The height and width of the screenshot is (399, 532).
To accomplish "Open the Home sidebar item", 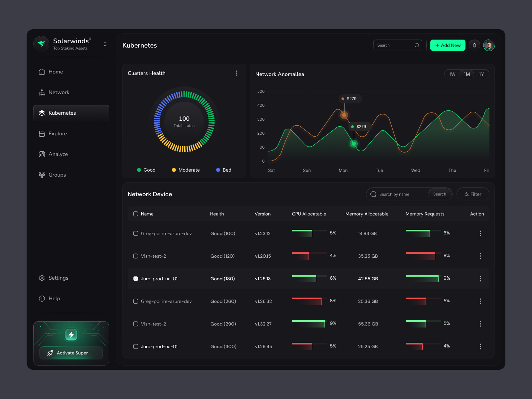I will (71, 72).
